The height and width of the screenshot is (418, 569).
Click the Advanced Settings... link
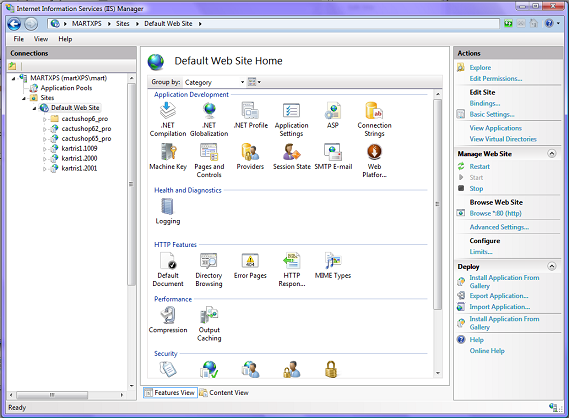click(499, 227)
